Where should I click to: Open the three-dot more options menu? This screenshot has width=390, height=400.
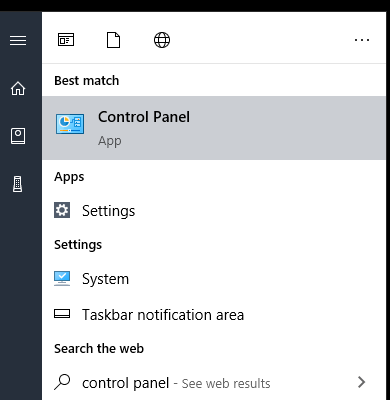pos(362,40)
